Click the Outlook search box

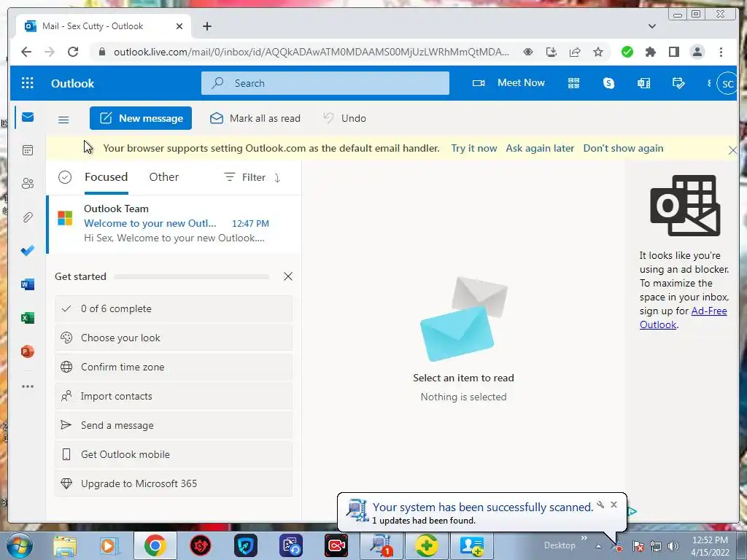[x=325, y=83]
